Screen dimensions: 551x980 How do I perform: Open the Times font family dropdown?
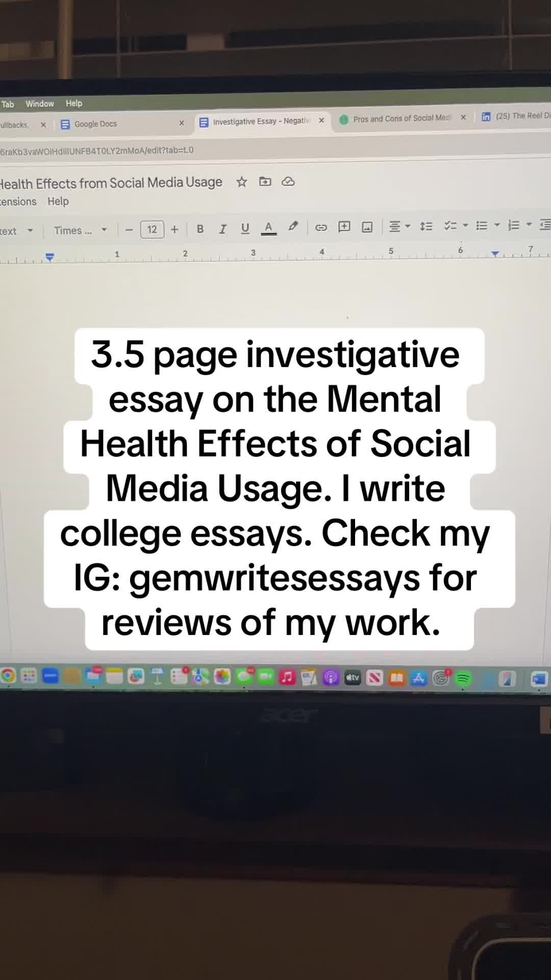pyautogui.click(x=81, y=230)
